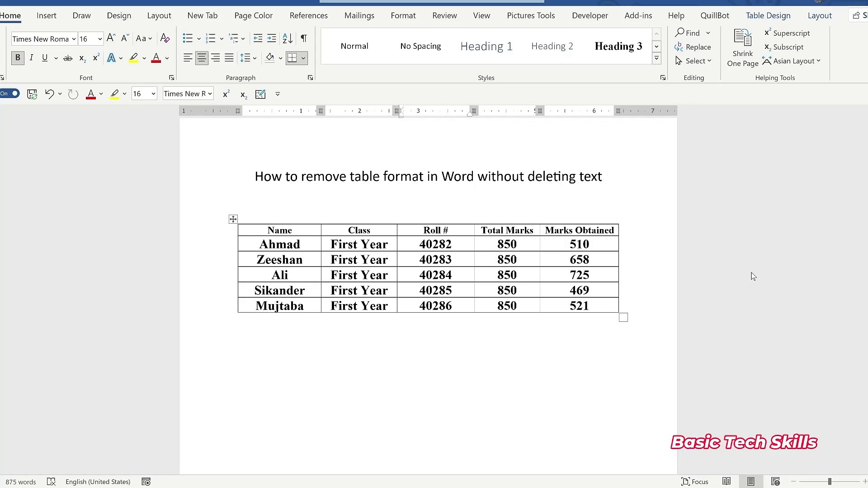Apply the Heading 1 style
The height and width of the screenshot is (488, 868).
click(486, 46)
